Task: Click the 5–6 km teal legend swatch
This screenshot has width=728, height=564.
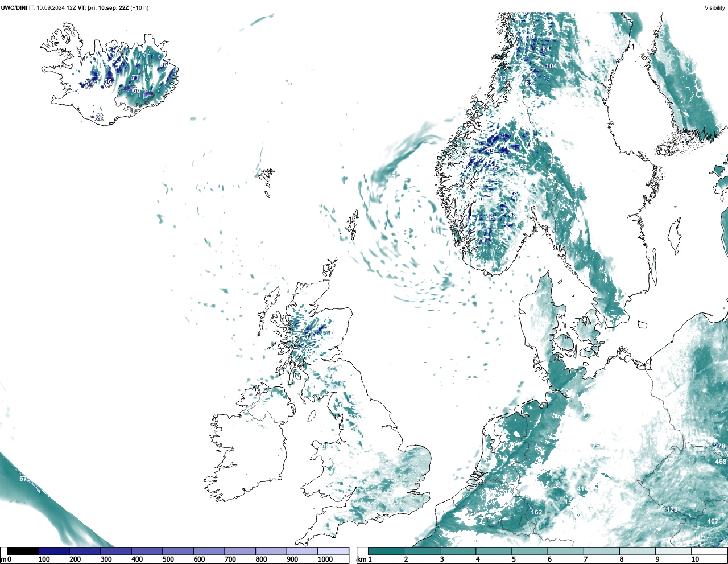Action: coord(530,551)
